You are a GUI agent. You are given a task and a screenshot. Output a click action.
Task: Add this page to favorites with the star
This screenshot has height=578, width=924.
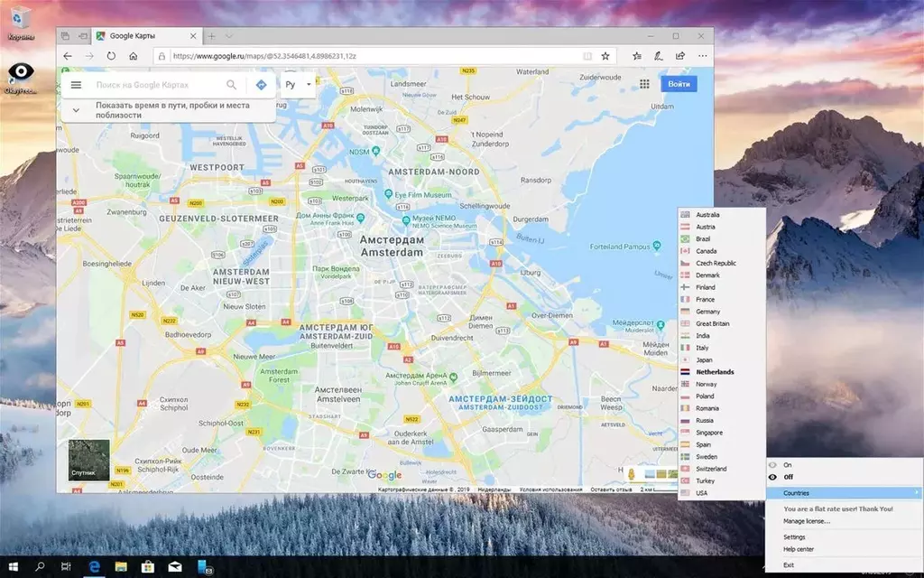(x=605, y=56)
